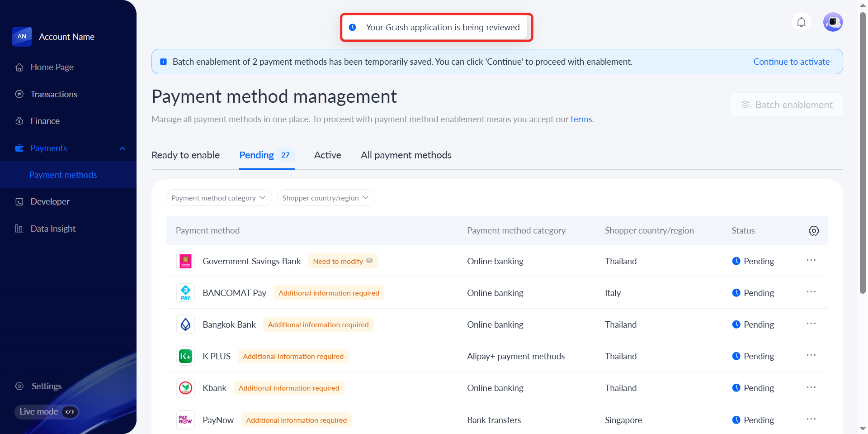
Task: Open Payment method category filter
Action: click(x=219, y=198)
